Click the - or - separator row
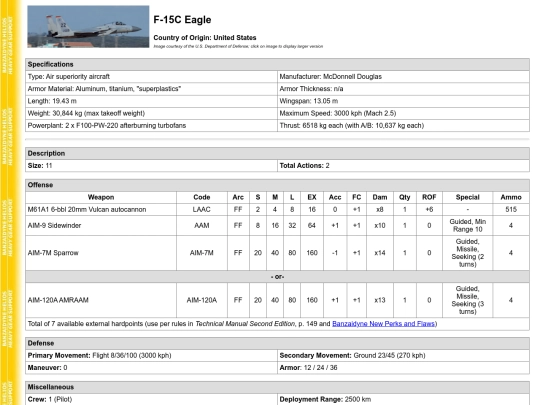Image resolution: width=540 pixels, height=405 pixels. point(277,277)
